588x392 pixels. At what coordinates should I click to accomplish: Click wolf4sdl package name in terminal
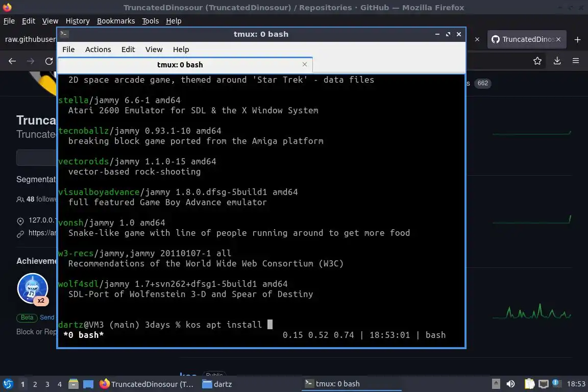point(78,284)
